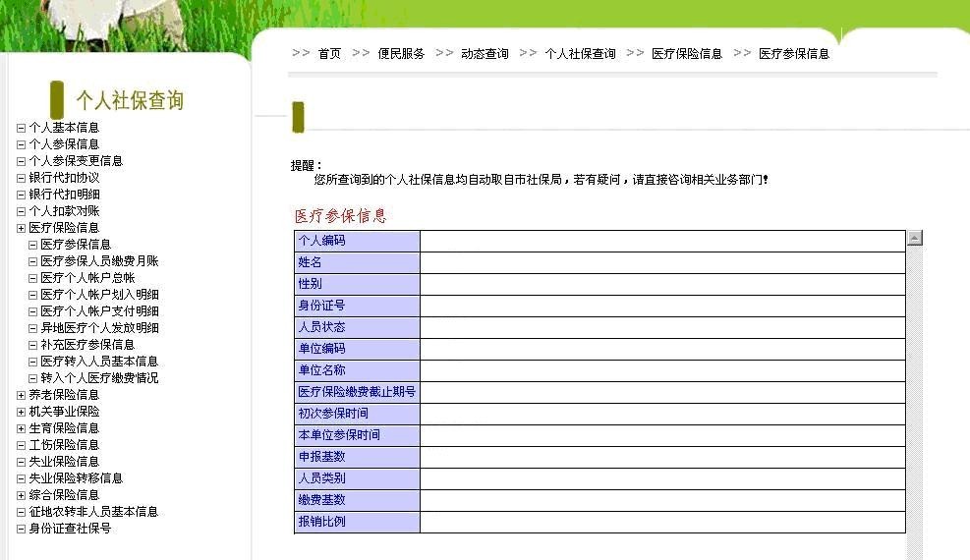Viewport: 970px width, 560px height.
Task: Click the box icon next to 个人参保信息
Action: pos(21,144)
